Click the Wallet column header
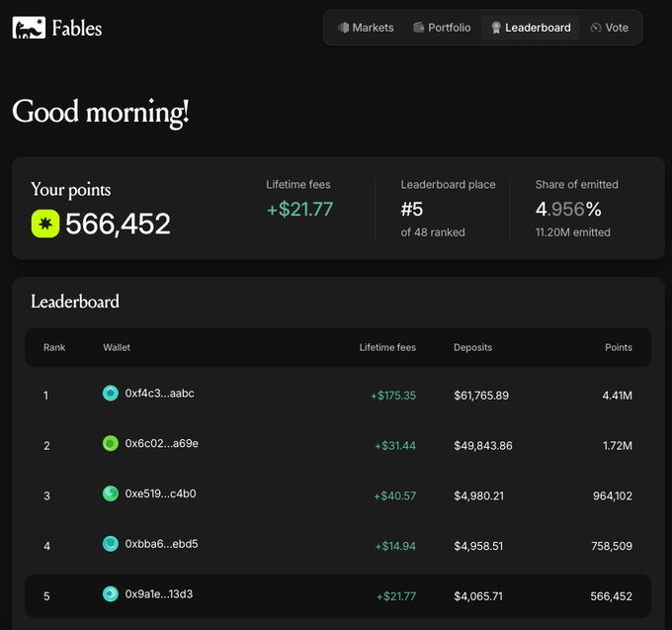The height and width of the screenshot is (630, 672). (x=117, y=347)
